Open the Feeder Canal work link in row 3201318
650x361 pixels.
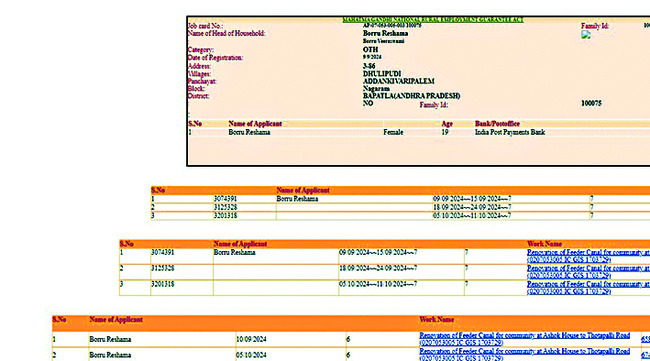[588, 288]
